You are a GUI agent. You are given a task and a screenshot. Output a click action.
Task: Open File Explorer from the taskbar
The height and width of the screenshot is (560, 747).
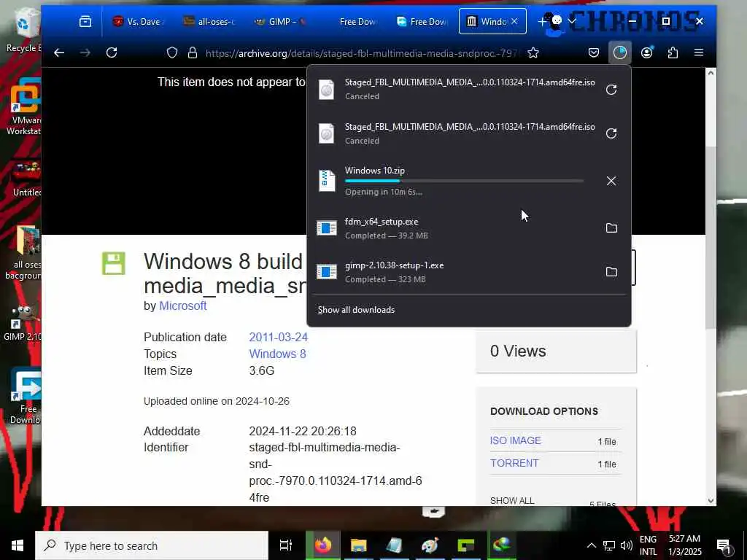click(x=359, y=545)
